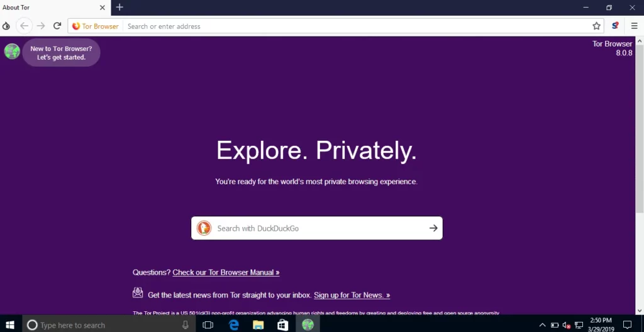Open a new tab with the plus button
The height and width of the screenshot is (332, 644).
tap(119, 7)
